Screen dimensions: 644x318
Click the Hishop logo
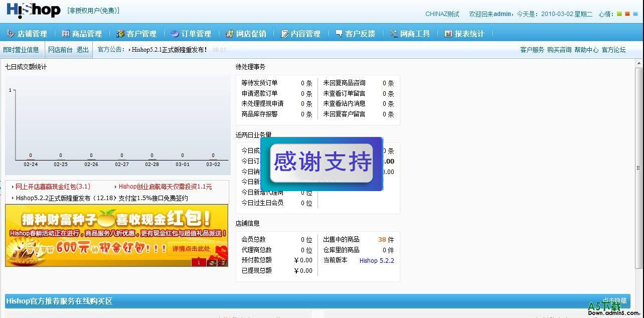pos(33,10)
